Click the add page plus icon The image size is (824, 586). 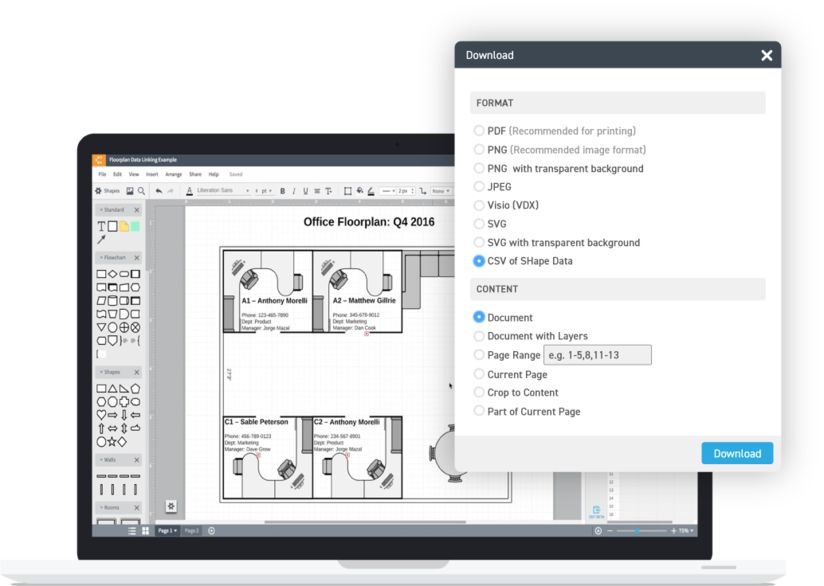pyautogui.click(x=211, y=530)
